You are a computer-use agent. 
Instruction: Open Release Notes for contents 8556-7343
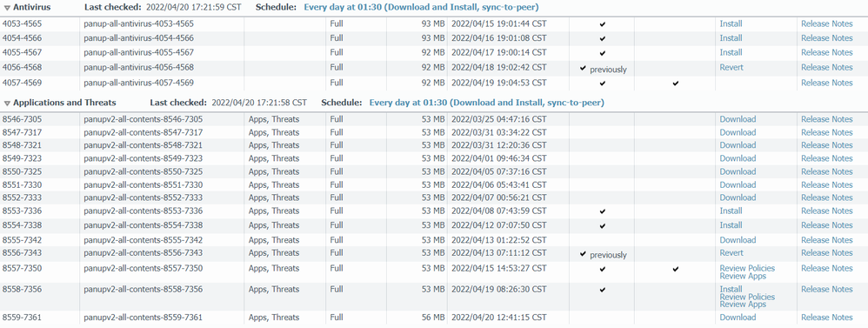[x=826, y=253]
